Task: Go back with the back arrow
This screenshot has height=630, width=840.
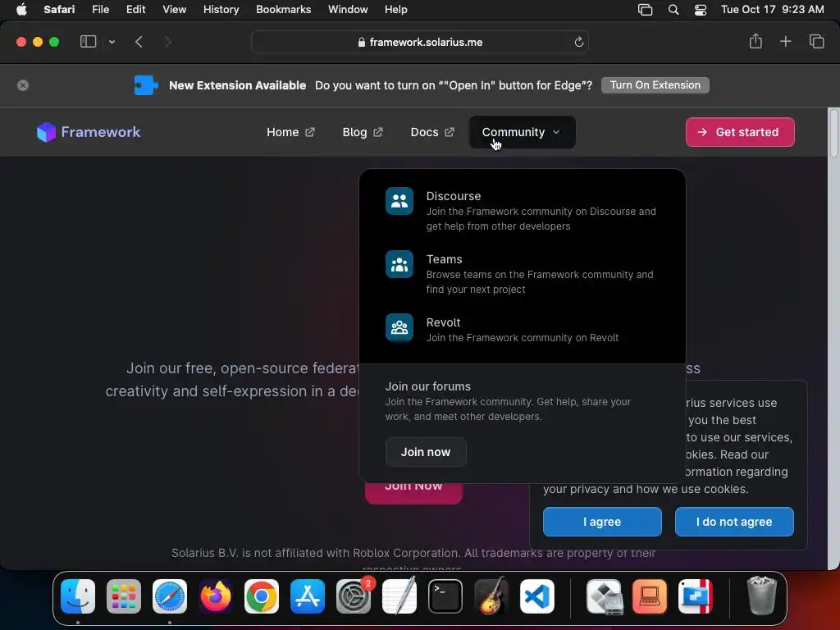Action: pyautogui.click(x=139, y=42)
